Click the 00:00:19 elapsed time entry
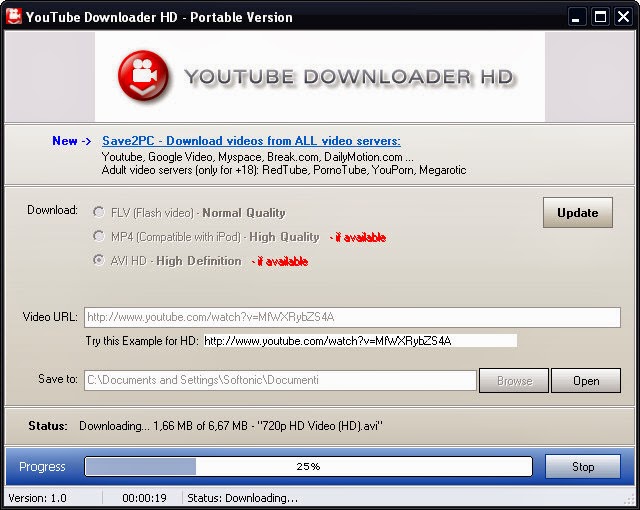 (144, 498)
